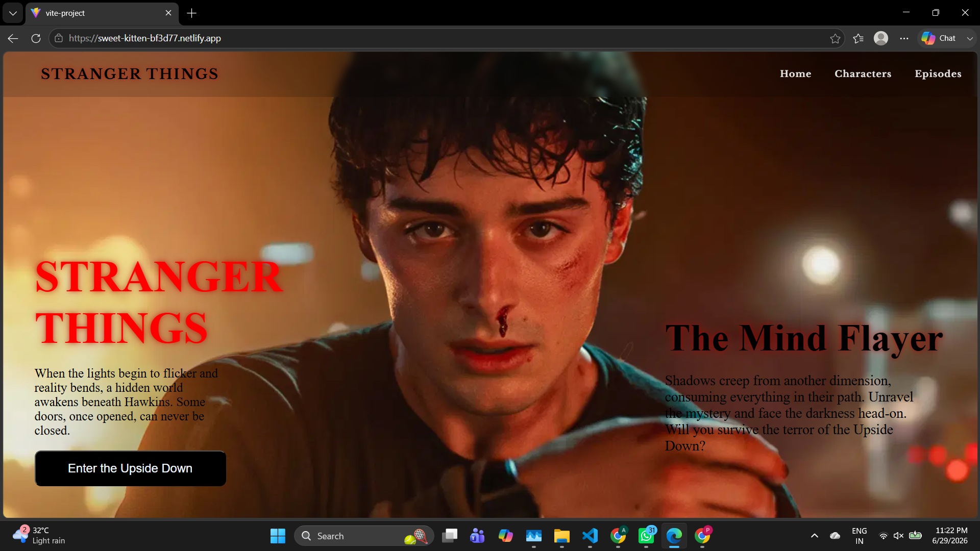Viewport: 980px width, 551px height.
Task: Change the ENG IN input language
Action: pos(860,536)
